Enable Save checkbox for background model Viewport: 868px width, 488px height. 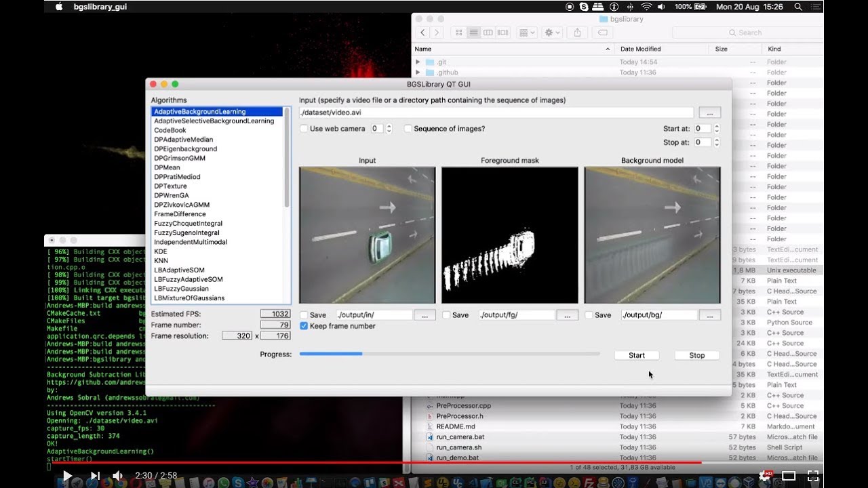(589, 315)
